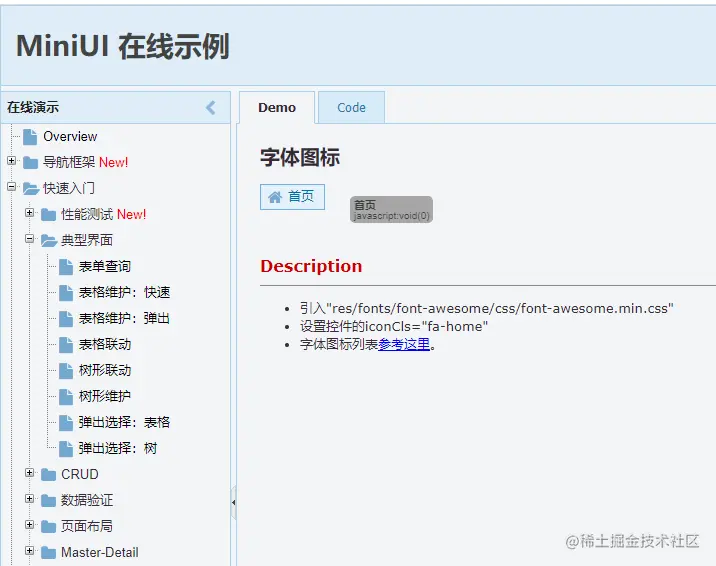
Task: Click the 典型界面 open folder icon
Action: 49,241
